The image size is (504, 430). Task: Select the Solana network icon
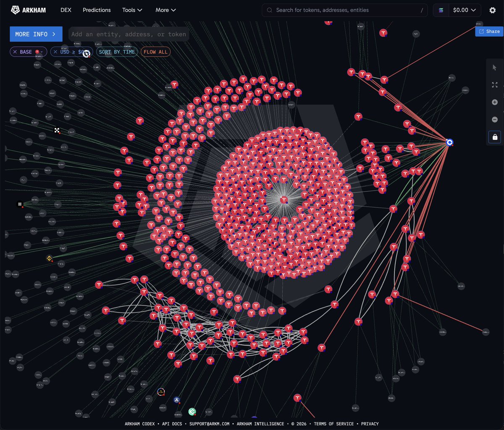point(441,10)
